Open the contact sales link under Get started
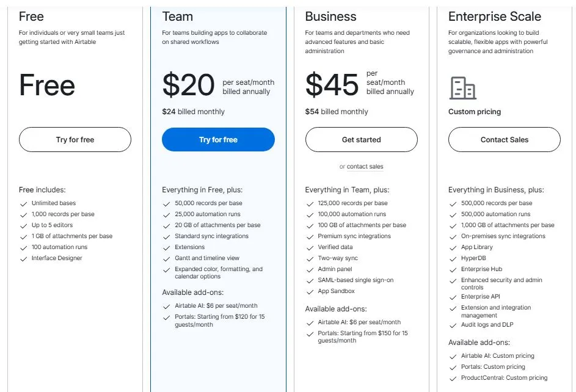This screenshot has height=392, width=576. pos(365,167)
